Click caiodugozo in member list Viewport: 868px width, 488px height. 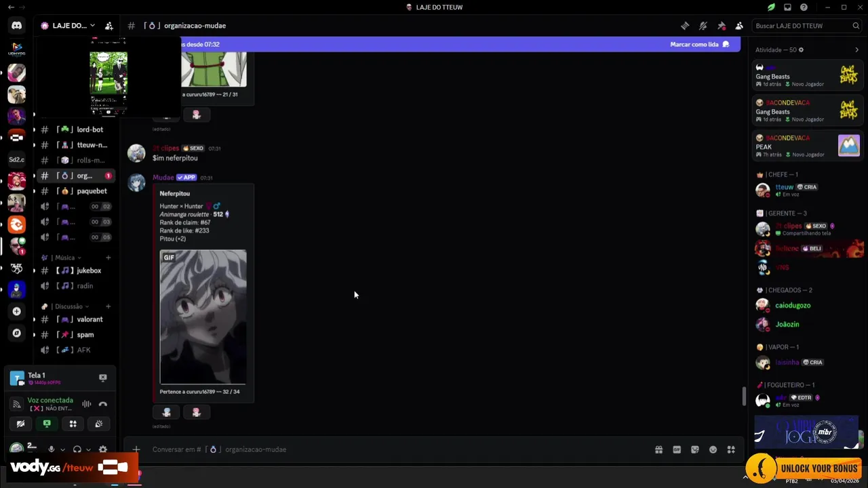pyautogui.click(x=793, y=306)
